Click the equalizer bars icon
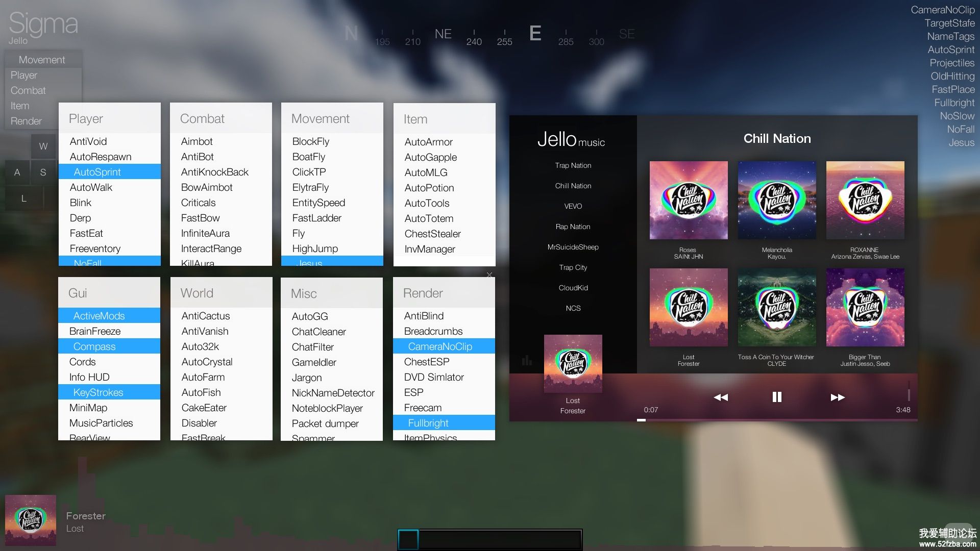980x551 pixels. pos(527,361)
